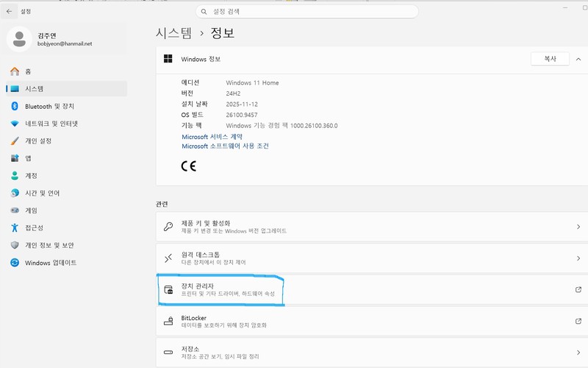Open 개인 정보 및 보안 settings

[x=66, y=245]
